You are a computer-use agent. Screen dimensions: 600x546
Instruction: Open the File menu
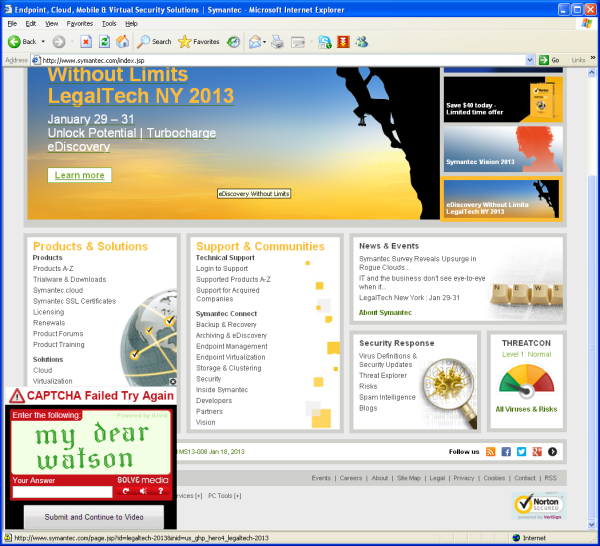pos(12,24)
